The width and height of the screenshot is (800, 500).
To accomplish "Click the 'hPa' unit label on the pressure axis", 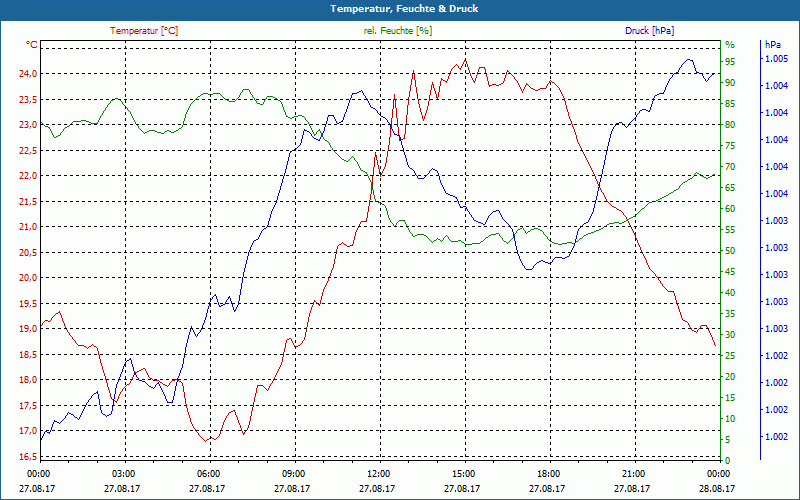I will [x=772, y=44].
